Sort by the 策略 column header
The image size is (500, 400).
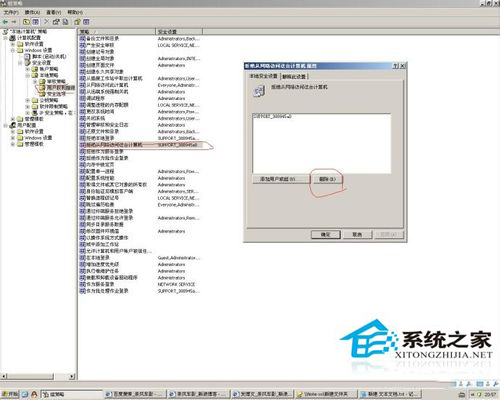117,32
